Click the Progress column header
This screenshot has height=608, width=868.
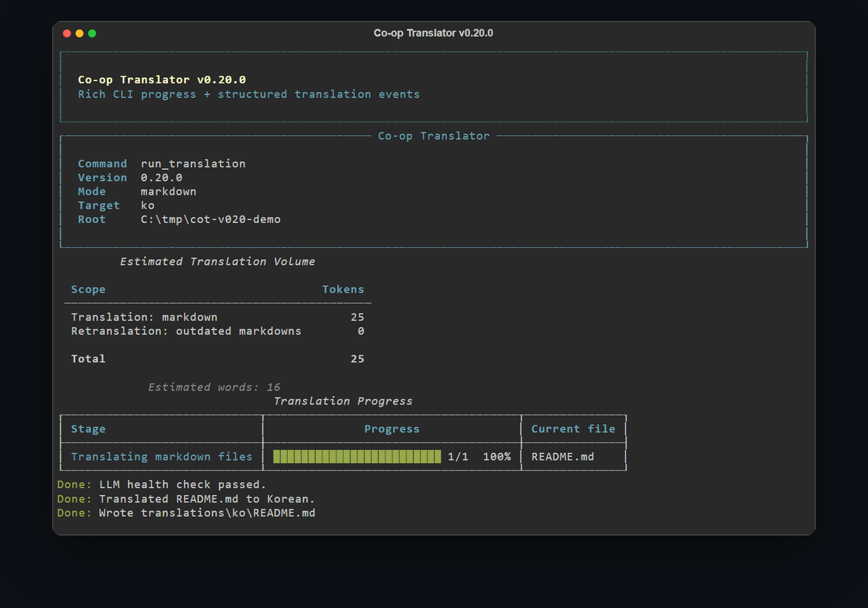click(392, 428)
